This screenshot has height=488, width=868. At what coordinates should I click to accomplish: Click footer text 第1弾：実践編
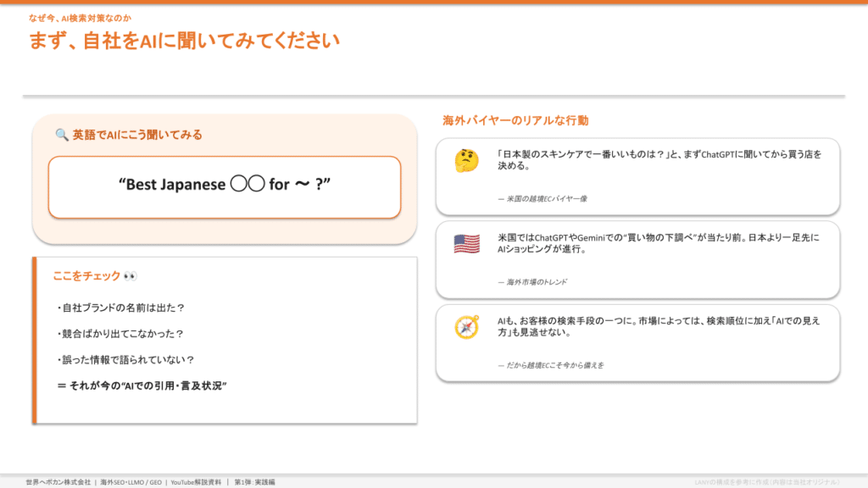(x=254, y=482)
